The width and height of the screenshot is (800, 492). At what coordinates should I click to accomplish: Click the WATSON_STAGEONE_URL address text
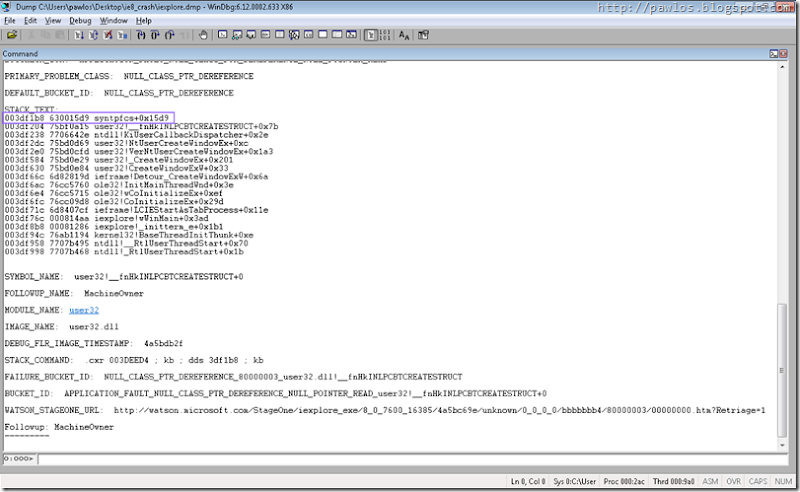[x=439, y=410]
